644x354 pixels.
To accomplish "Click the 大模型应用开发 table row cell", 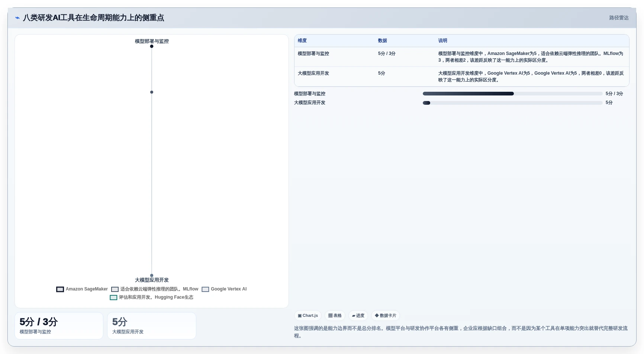I will point(335,77).
